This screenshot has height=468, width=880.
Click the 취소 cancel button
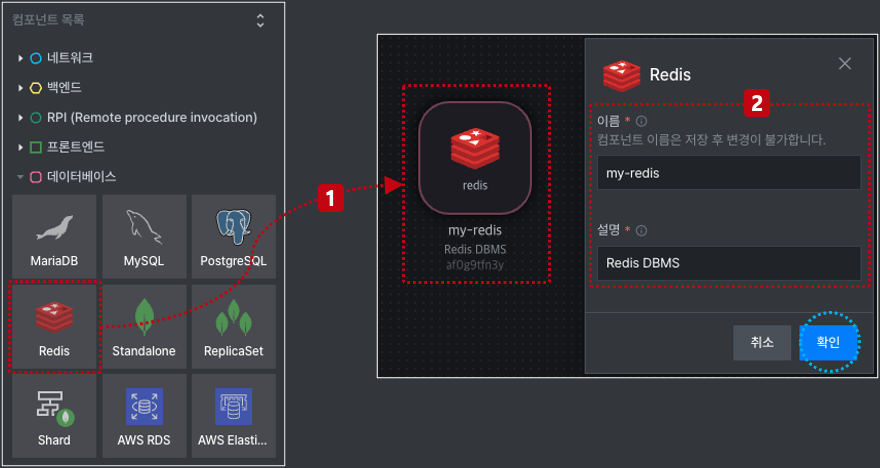[x=762, y=342]
